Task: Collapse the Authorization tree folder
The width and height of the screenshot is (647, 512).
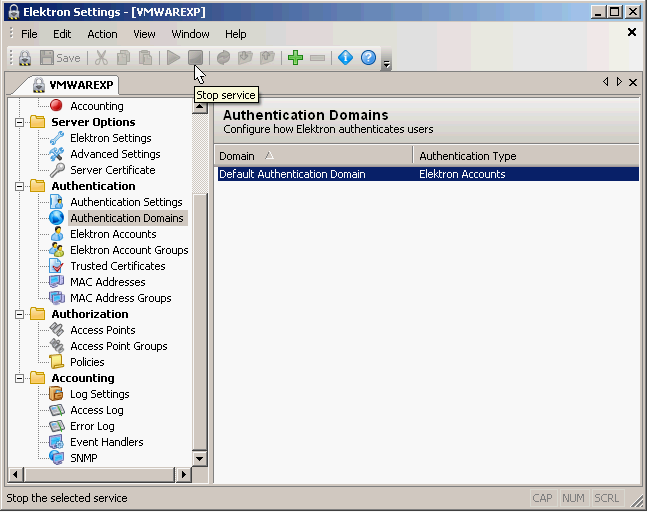Action: (x=18, y=314)
